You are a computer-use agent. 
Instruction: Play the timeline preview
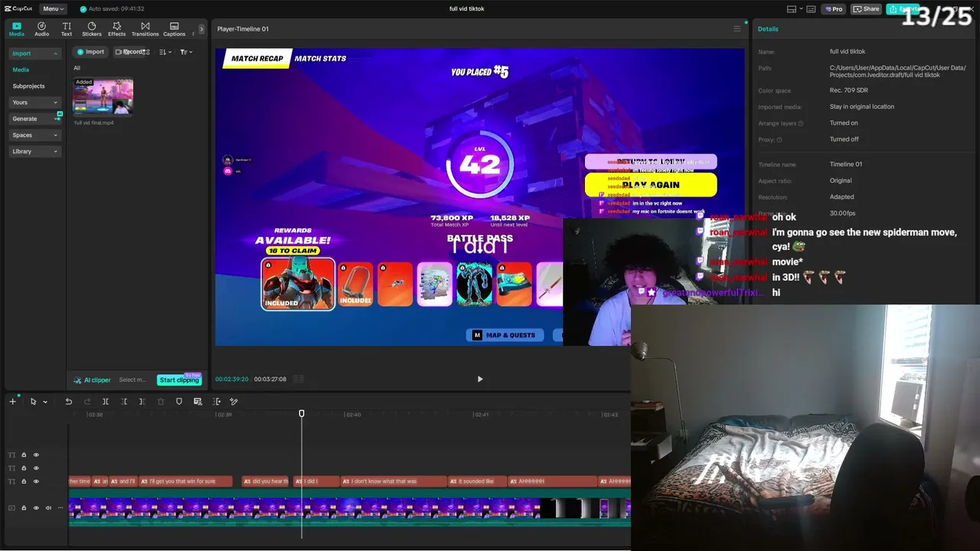(x=480, y=379)
